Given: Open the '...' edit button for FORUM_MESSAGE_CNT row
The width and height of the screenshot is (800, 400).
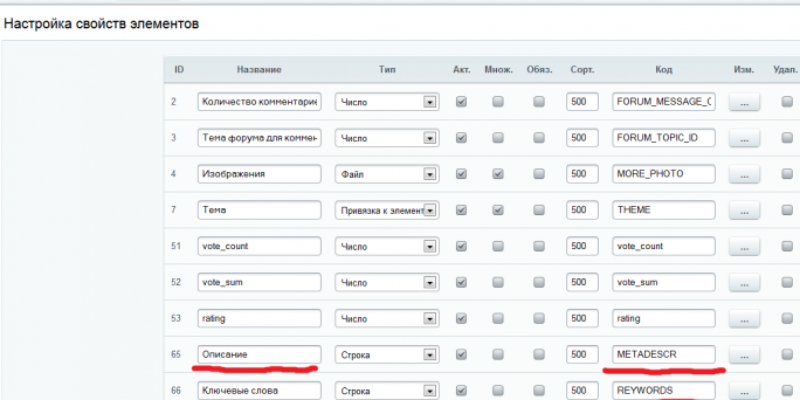Looking at the screenshot, I should click(744, 102).
